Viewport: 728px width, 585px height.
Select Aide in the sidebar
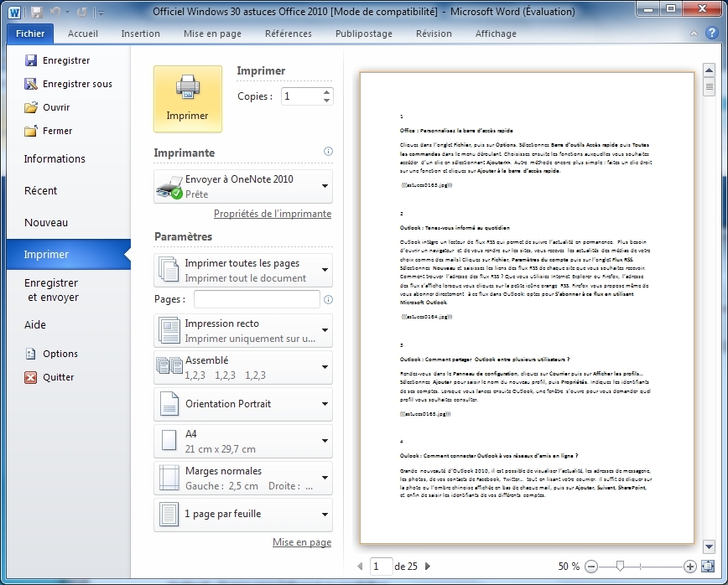(x=69, y=324)
